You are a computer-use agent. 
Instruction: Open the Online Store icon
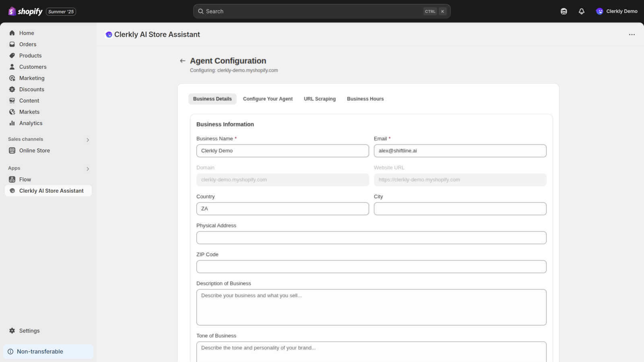[x=12, y=150]
